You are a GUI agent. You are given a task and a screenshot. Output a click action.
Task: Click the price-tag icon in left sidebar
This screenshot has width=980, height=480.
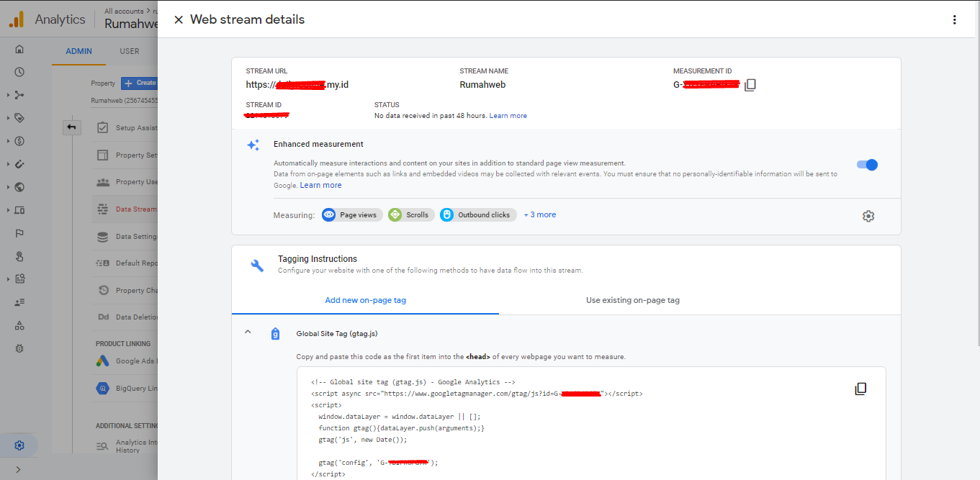point(19,118)
